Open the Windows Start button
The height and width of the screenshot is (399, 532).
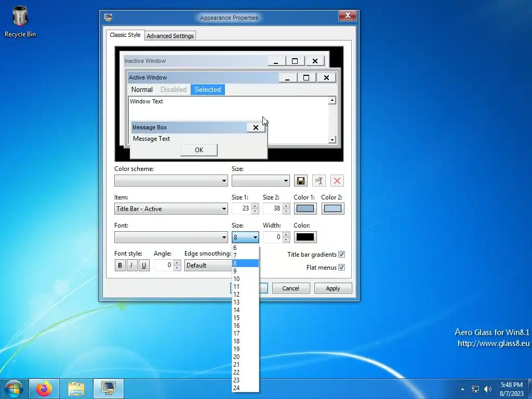14,389
